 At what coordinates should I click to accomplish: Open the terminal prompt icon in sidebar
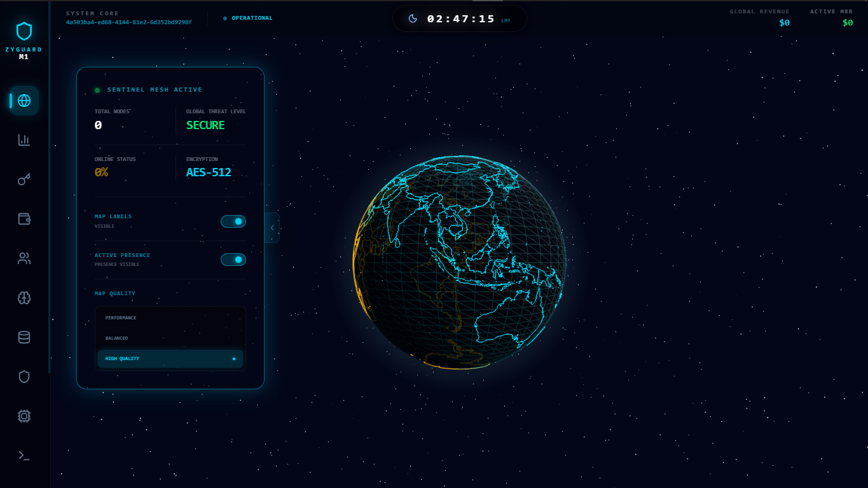(x=24, y=456)
